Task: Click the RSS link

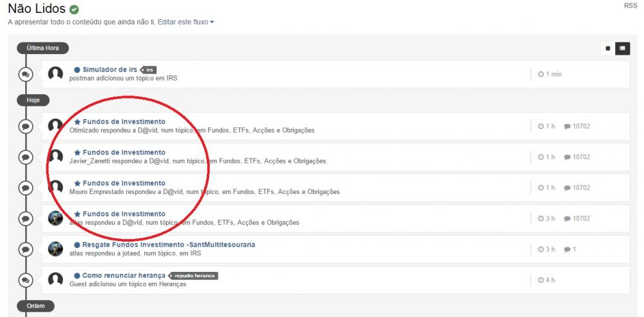Action: 630,5
